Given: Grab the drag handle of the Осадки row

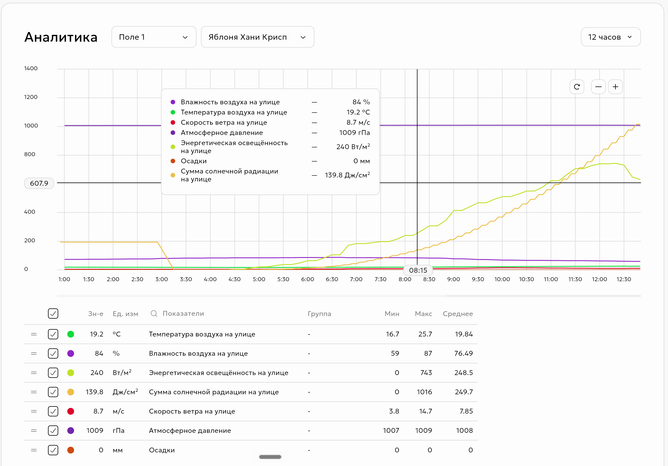Looking at the screenshot, I should [34, 450].
